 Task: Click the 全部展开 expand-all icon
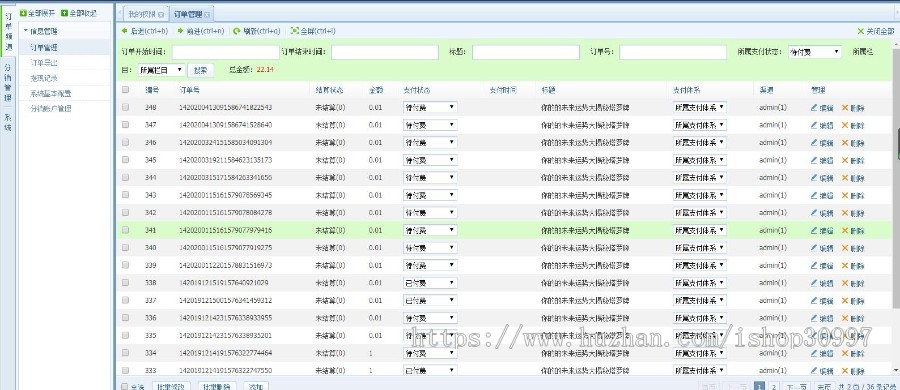coord(23,13)
